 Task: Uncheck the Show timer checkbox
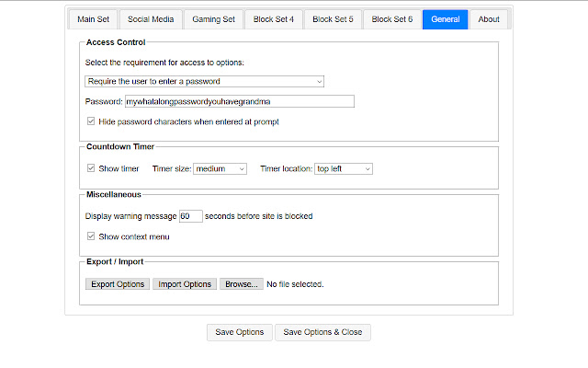point(90,168)
